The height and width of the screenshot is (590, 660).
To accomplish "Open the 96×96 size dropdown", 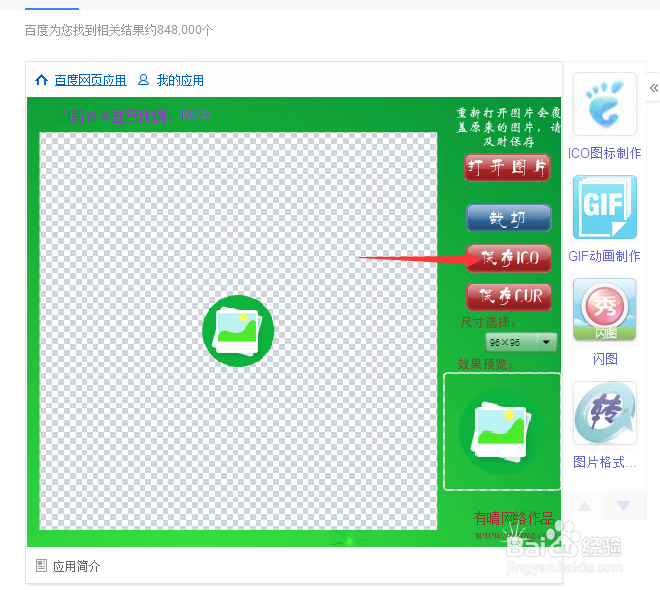I will click(x=521, y=342).
